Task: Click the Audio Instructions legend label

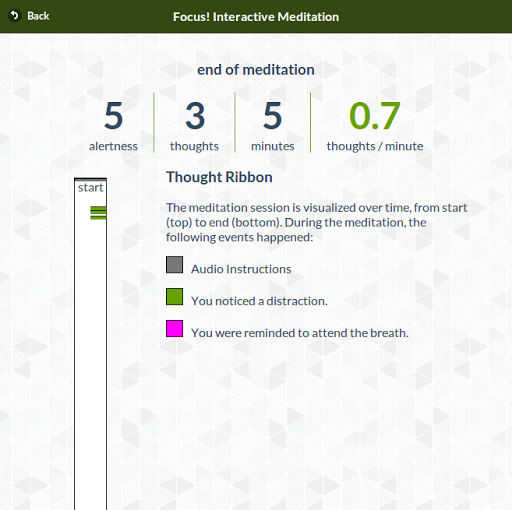Action: point(241,269)
